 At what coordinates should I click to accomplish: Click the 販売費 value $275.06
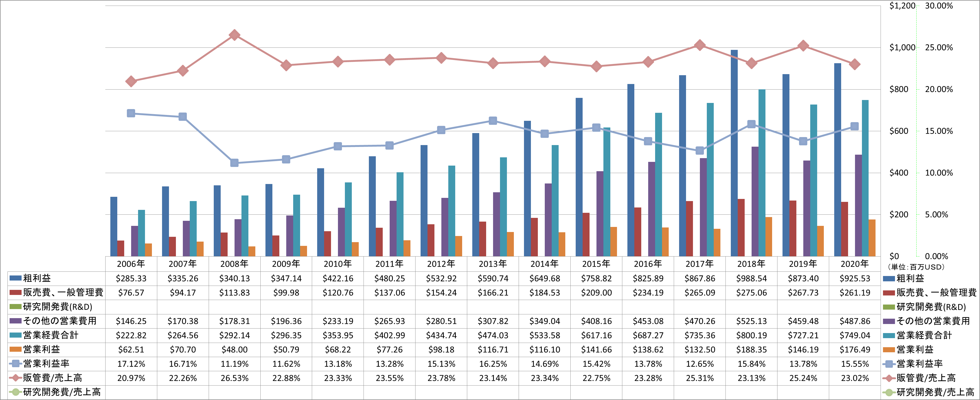[751, 293]
